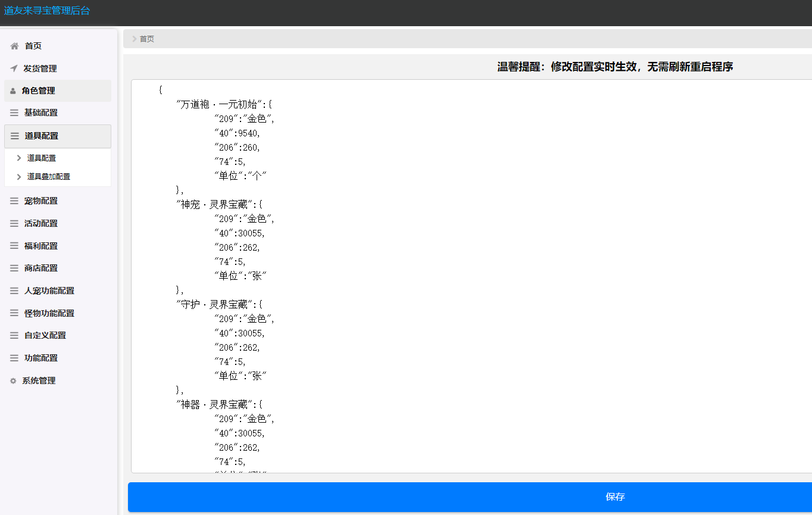Open the 怪物功能配置 menu
This screenshot has width=812, height=515.
[x=49, y=313]
